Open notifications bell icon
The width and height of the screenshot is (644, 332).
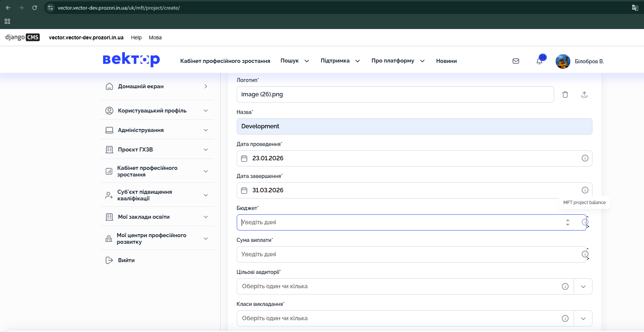(539, 61)
